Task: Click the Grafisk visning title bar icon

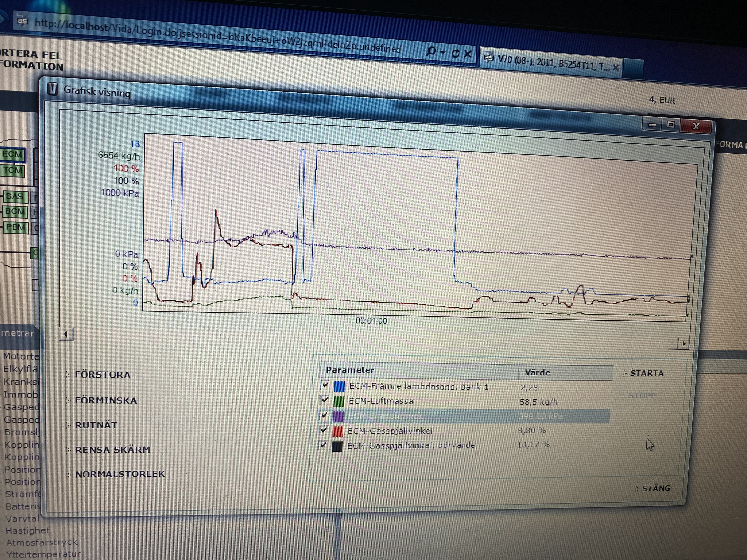Action: (x=52, y=89)
